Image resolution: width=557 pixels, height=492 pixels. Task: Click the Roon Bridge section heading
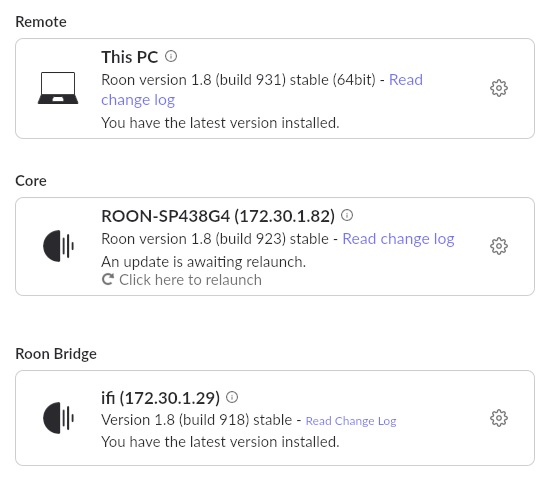tap(56, 354)
